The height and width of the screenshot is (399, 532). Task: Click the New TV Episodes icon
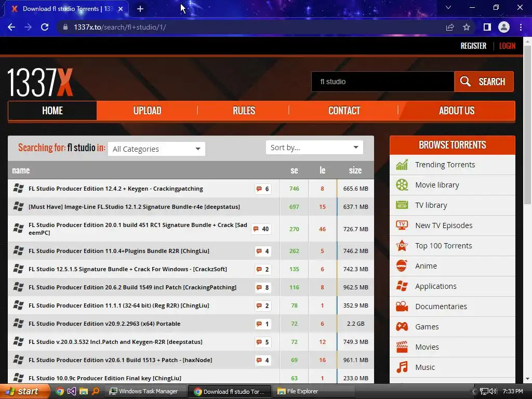point(402,225)
